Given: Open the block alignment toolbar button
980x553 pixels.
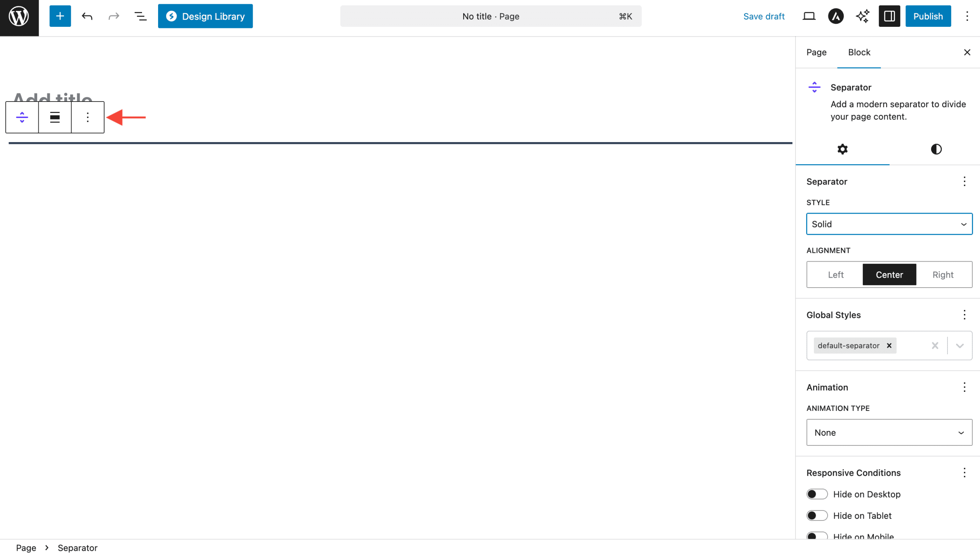Looking at the screenshot, I should point(55,117).
